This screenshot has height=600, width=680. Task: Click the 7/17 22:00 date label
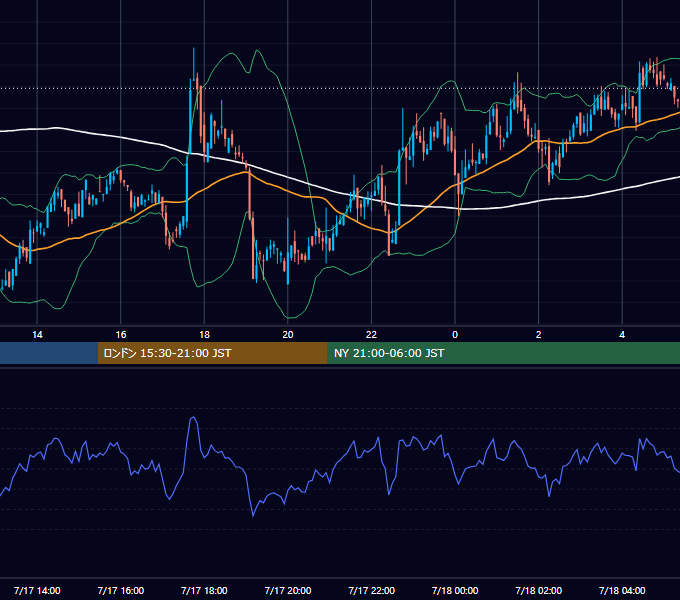click(372, 590)
